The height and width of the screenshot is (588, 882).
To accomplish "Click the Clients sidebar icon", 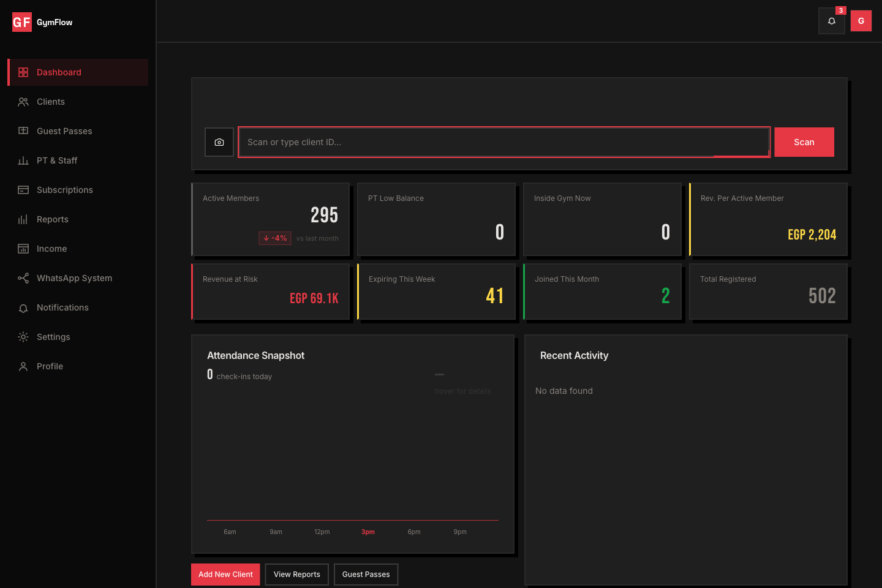I will click(x=23, y=102).
